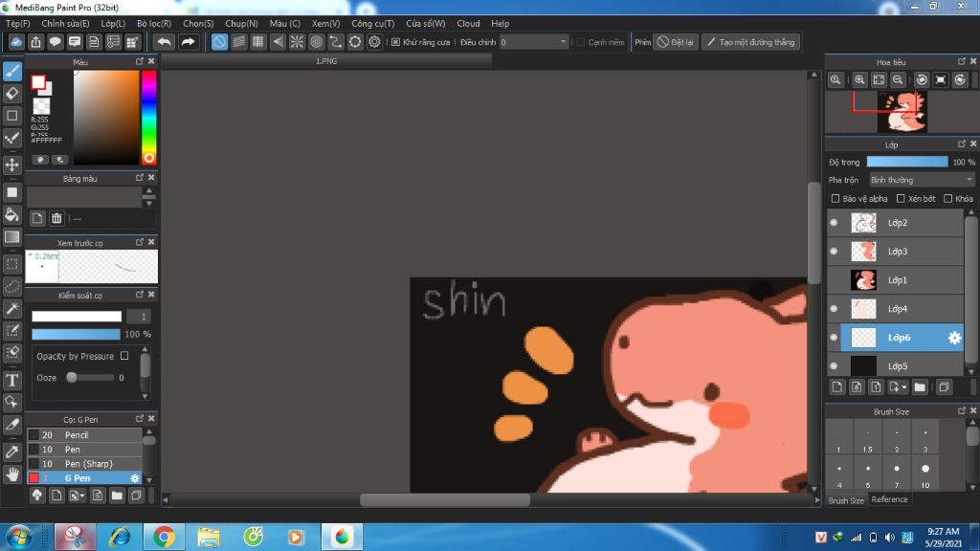980x551 pixels.
Task: Add layer folder in the Lớp panel
Action: (x=920, y=387)
